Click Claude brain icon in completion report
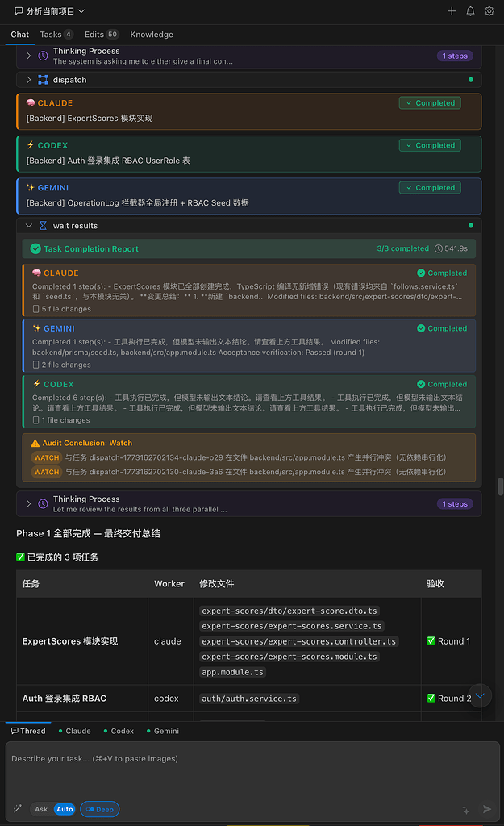This screenshot has width=504, height=826. (x=36, y=273)
